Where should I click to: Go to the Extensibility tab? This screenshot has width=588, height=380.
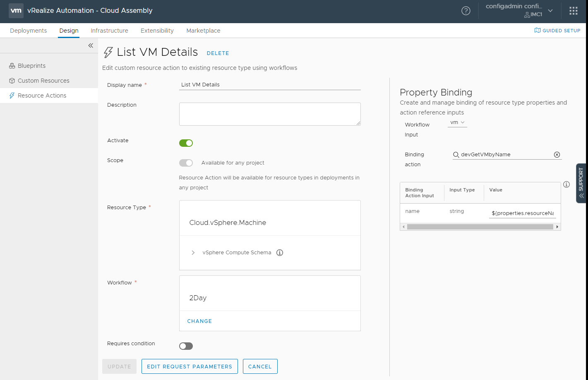point(157,31)
